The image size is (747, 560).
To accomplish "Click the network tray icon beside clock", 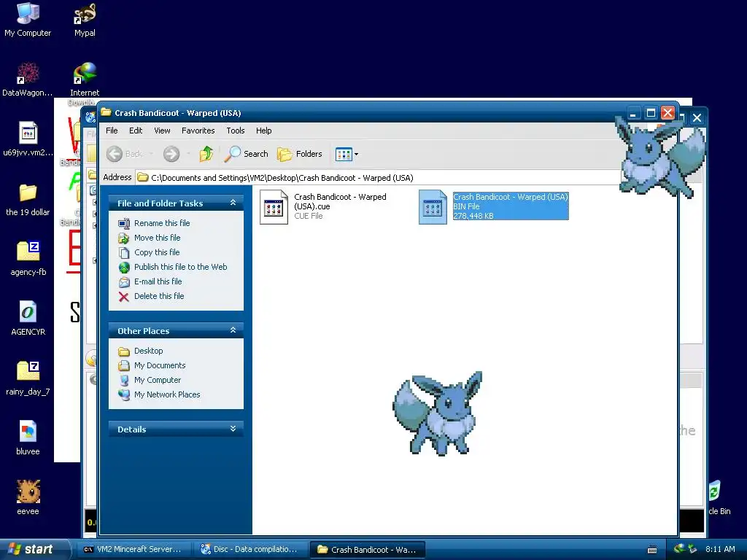I will tap(692, 549).
